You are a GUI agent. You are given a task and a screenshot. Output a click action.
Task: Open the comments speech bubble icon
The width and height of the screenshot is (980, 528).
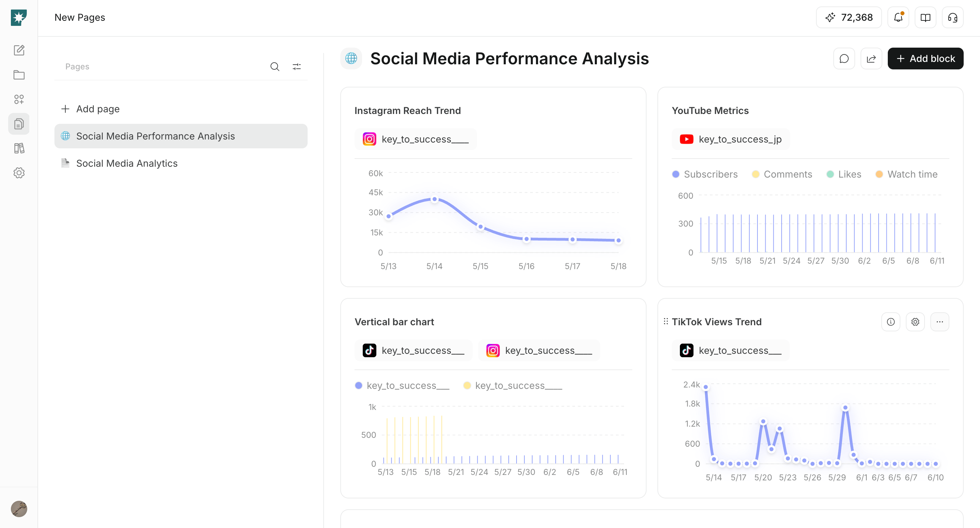click(x=844, y=59)
